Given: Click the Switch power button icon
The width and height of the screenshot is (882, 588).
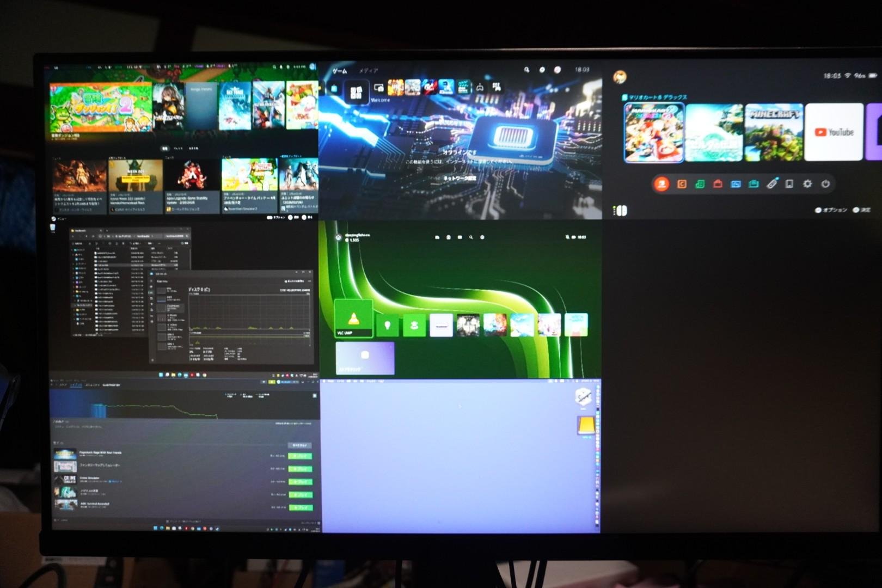Looking at the screenshot, I should coord(825,184).
